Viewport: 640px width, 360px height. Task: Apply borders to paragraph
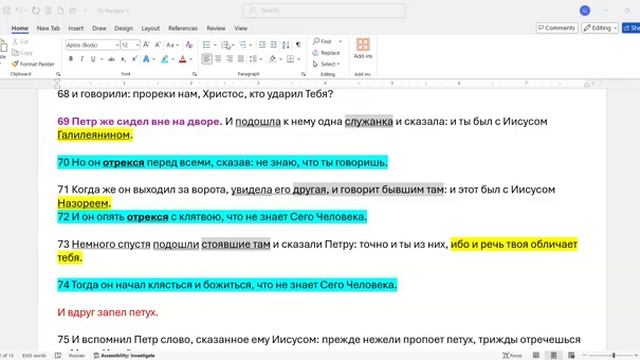290,59
